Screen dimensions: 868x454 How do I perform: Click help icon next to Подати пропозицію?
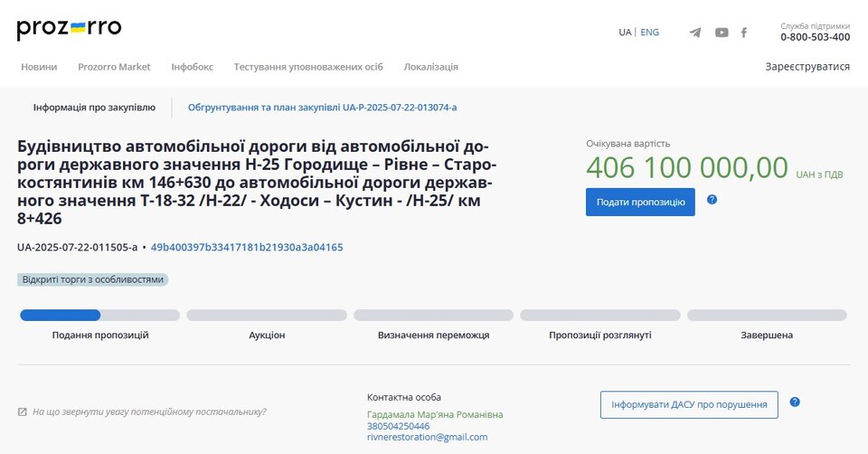point(712,200)
